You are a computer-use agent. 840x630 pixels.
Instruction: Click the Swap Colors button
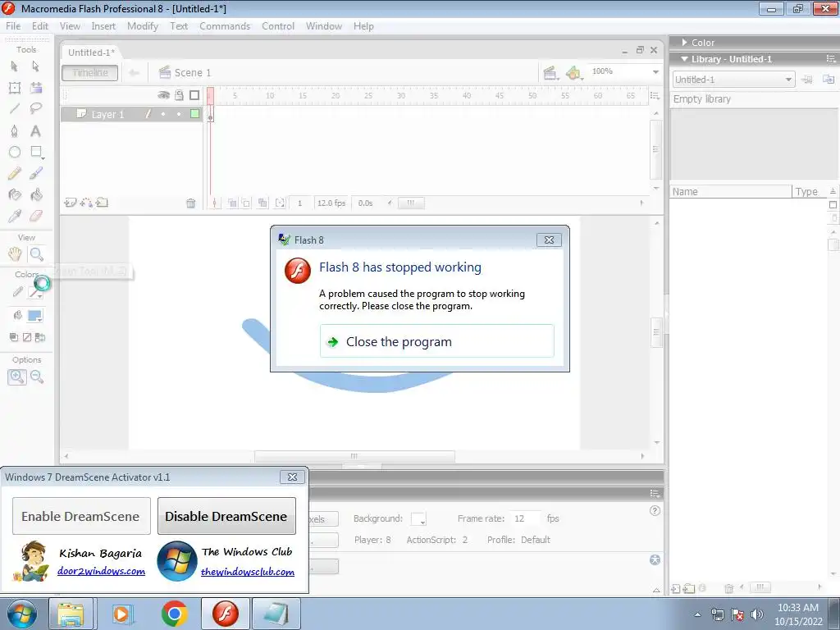(39, 337)
